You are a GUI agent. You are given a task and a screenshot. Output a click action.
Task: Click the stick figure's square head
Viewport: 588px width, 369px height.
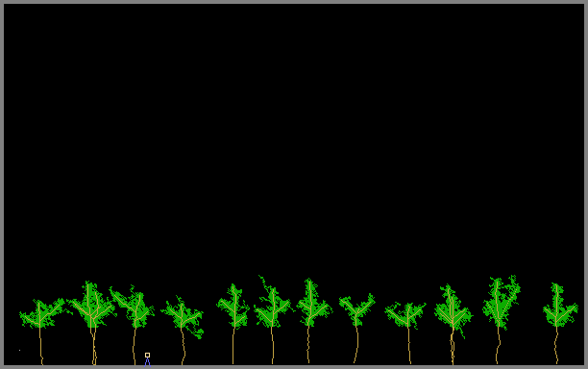pos(147,355)
